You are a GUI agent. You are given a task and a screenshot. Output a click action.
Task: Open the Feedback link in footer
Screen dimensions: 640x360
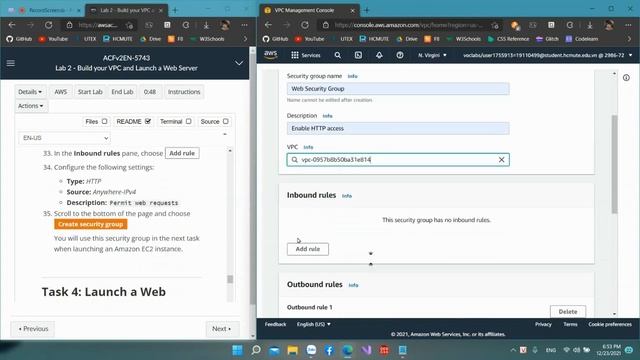(276, 324)
